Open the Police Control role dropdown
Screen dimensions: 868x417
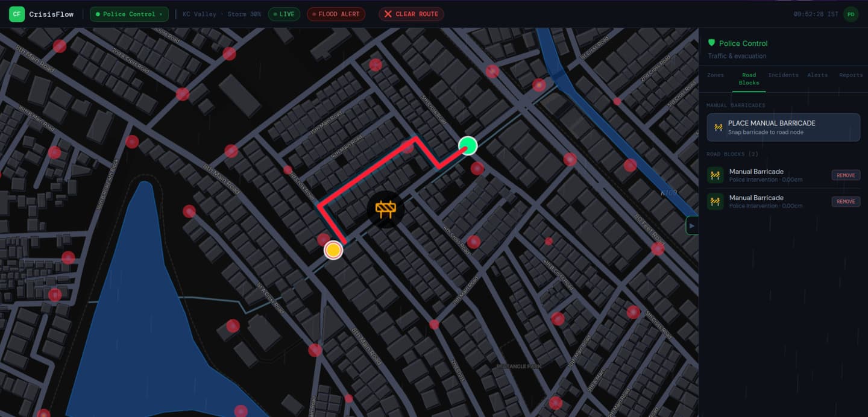(x=130, y=14)
